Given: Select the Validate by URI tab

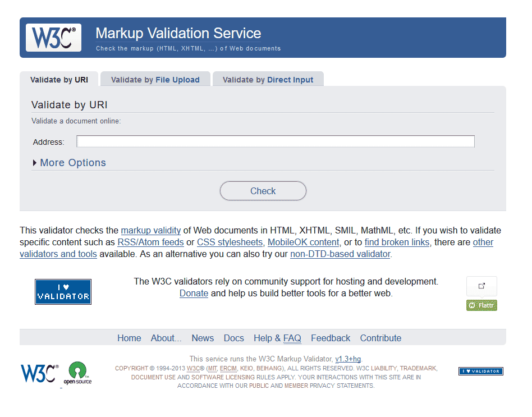Looking at the screenshot, I should [59, 80].
